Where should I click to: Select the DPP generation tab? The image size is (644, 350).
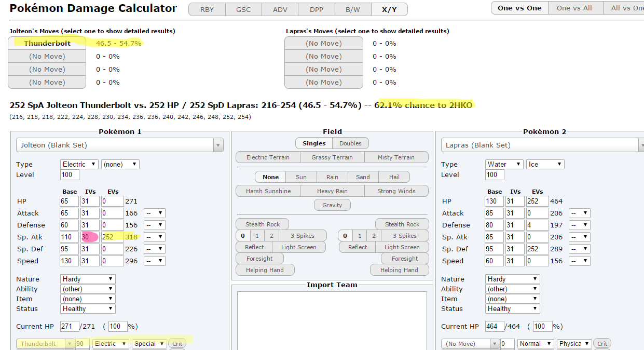(316, 9)
